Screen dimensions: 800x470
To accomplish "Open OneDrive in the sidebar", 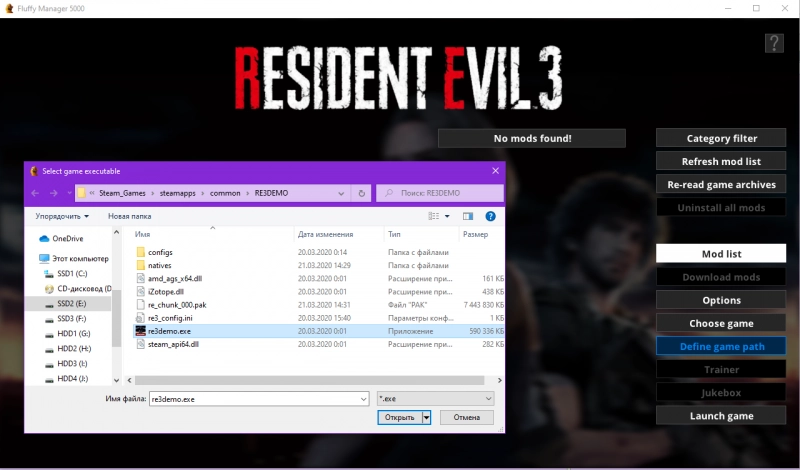I will point(67,238).
